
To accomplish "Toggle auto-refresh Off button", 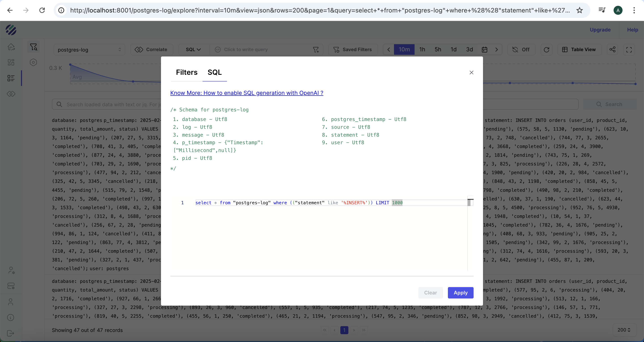I will tap(521, 49).
